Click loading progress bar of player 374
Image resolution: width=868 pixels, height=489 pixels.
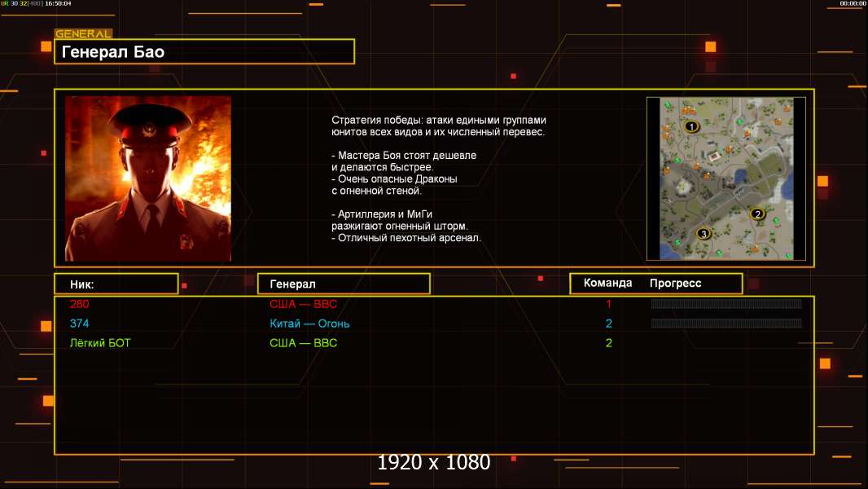726,323
